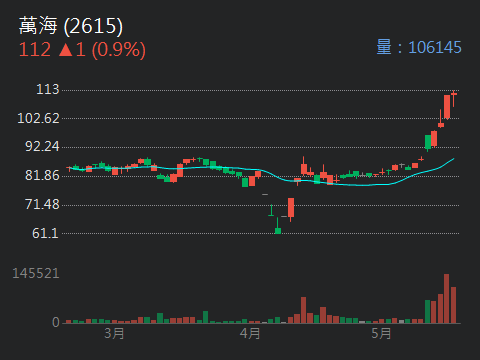Click the 145521 volume axis label
Viewport: 480px width, 360px height.
[x=36, y=274]
